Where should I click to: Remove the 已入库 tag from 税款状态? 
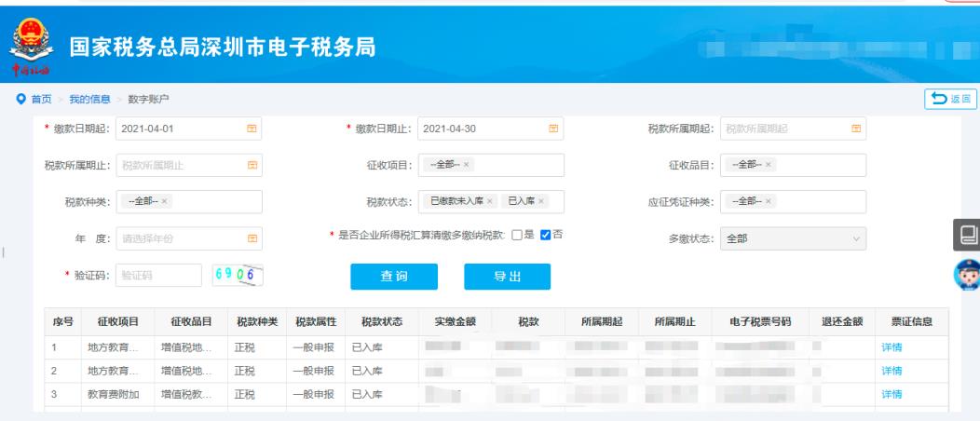pos(541,201)
